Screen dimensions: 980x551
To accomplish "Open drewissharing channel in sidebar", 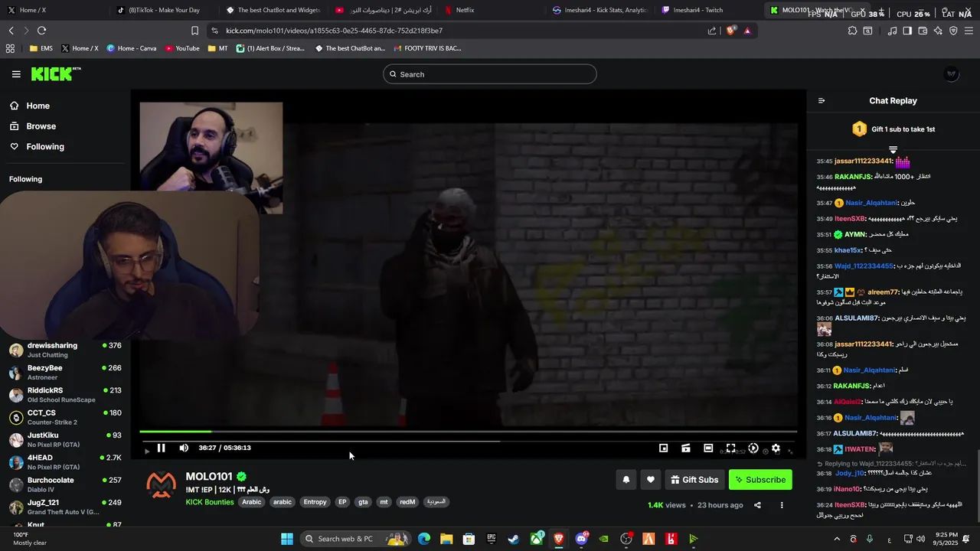I will 65,350.
